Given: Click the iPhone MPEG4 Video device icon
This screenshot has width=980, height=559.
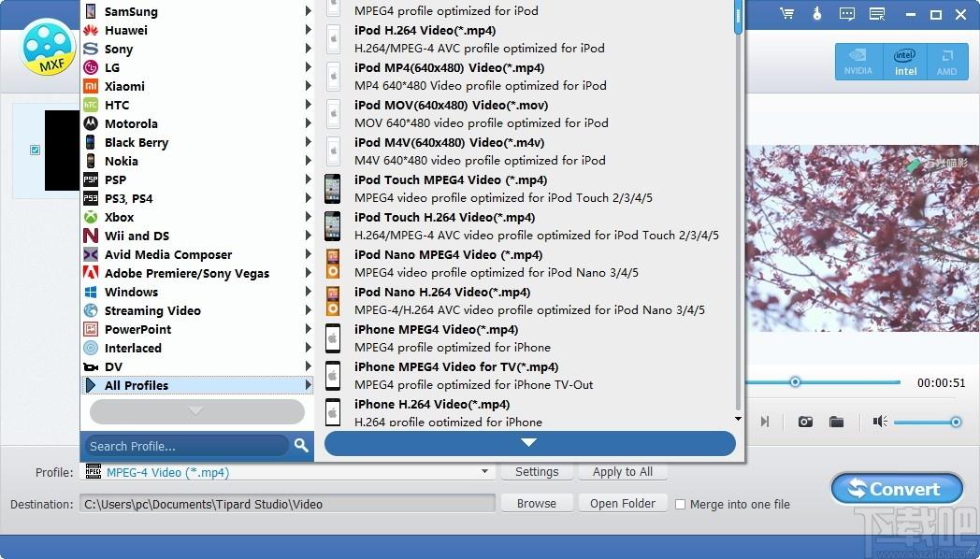Looking at the screenshot, I should pos(333,338).
